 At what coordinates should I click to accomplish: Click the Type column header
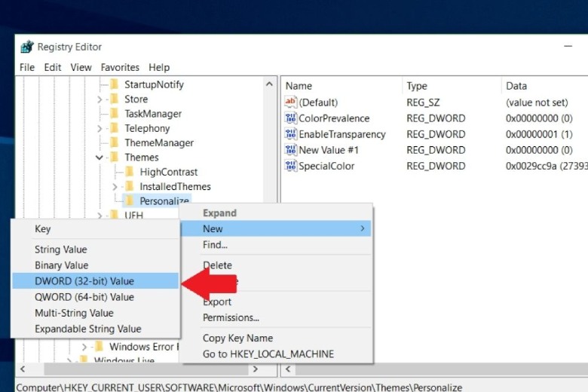[452, 85]
